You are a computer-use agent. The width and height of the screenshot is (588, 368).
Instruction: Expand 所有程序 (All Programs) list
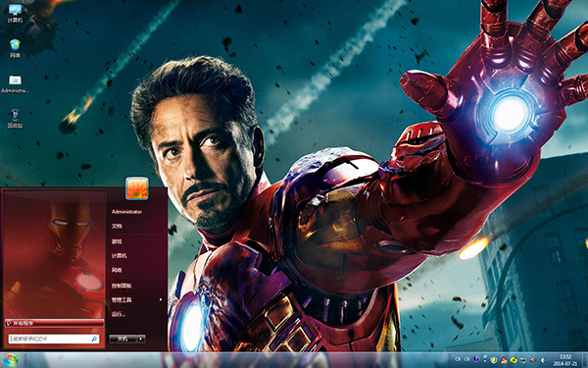(54, 323)
